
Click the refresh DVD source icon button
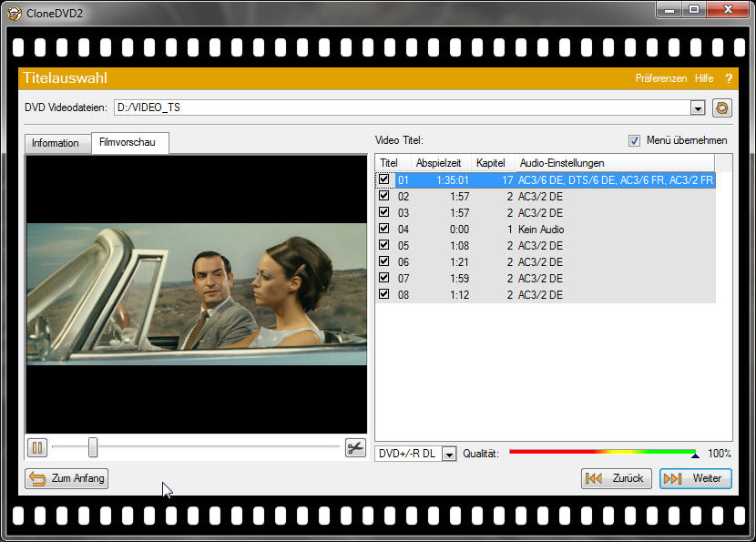[x=721, y=107]
